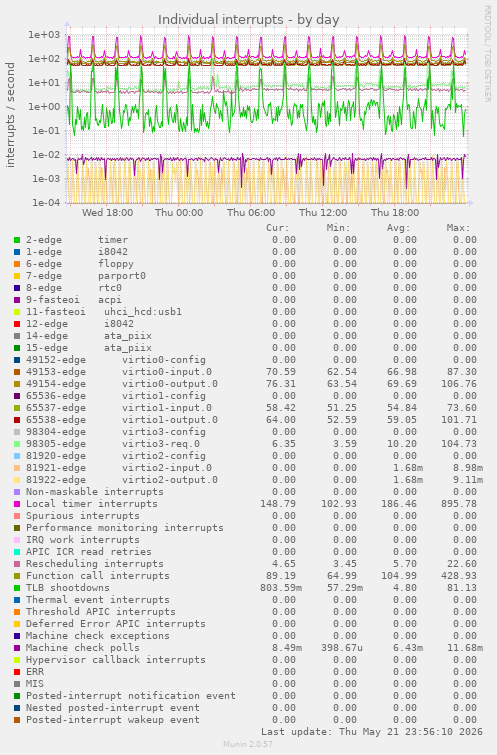This screenshot has height=755, width=497.
Task: Click the red ERR legend swatch
Action: (x=17, y=672)
